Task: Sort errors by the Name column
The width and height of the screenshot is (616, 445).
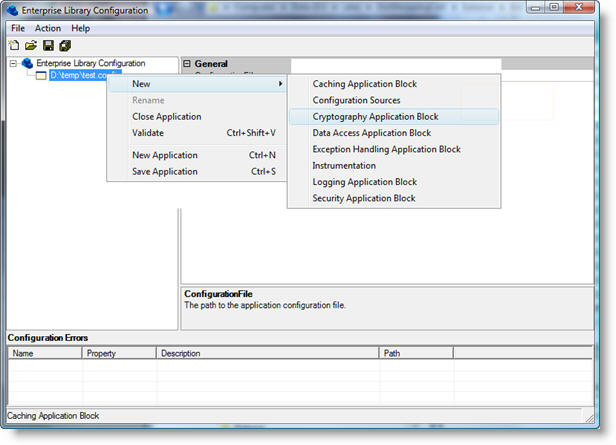Action: [45, 353]
